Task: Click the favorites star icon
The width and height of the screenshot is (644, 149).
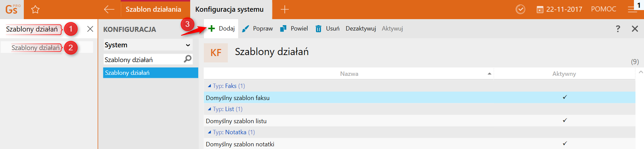Action: coord(35,9)
